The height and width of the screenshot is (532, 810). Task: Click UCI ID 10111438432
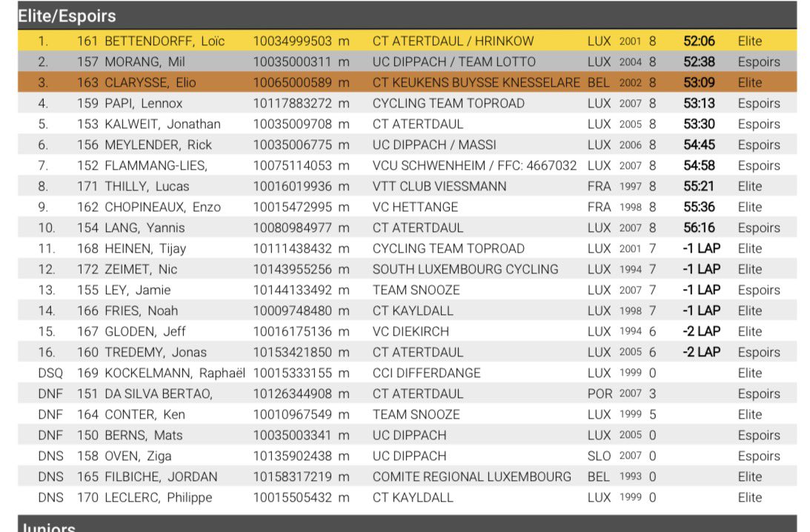[x=292, y=248]
